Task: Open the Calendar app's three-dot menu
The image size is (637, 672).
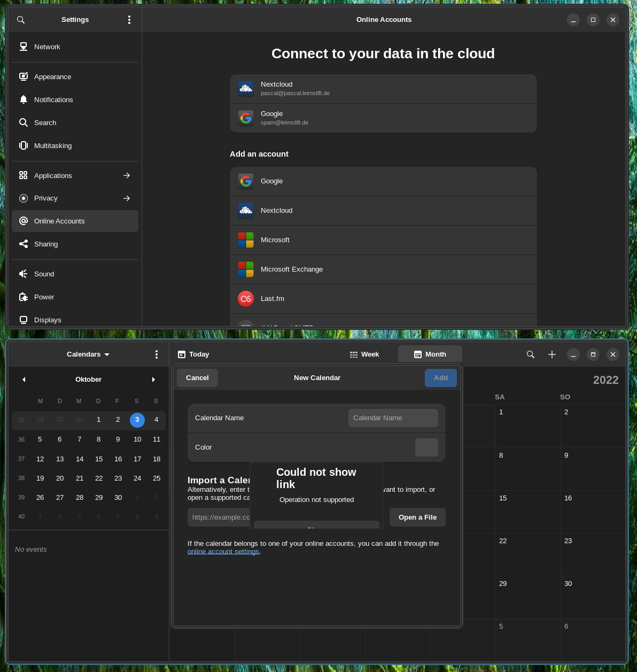Action: pos(157,354)
